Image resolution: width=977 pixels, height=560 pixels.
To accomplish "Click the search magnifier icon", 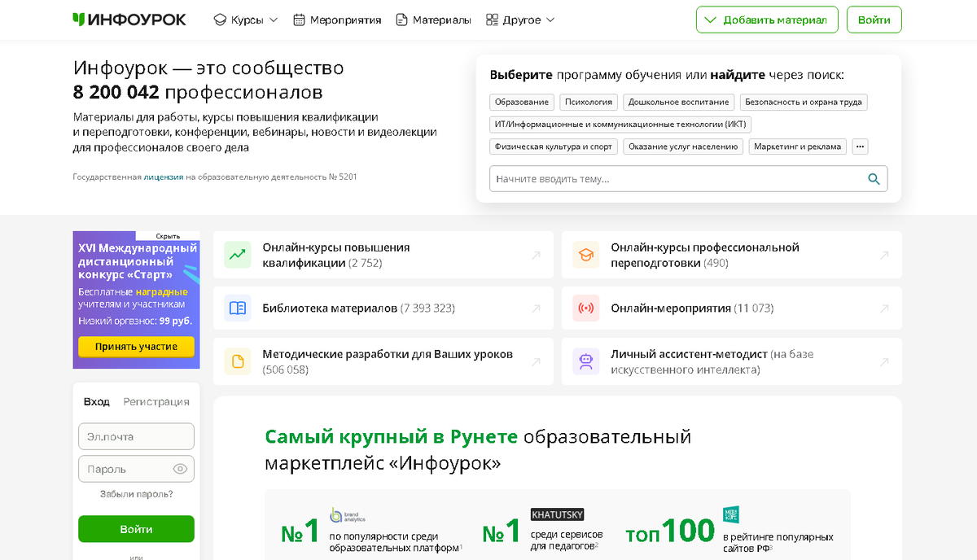I will [x=874, y=179].
